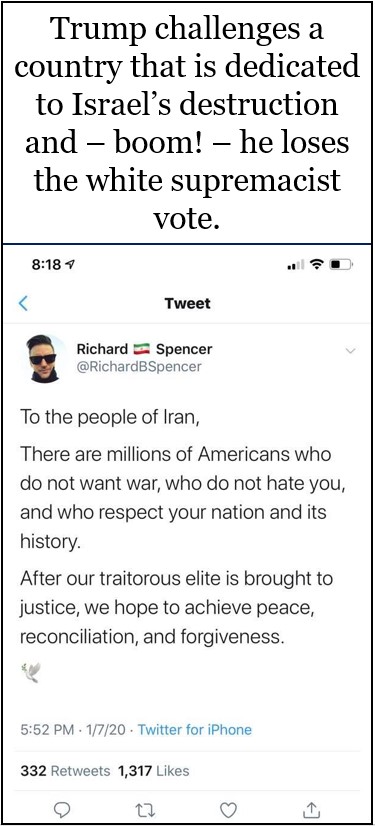The height and width of the screenshot is (826, 375).
Task: View the 332 Retweets list
Action: pyautogui.click(x=65, y=771)
